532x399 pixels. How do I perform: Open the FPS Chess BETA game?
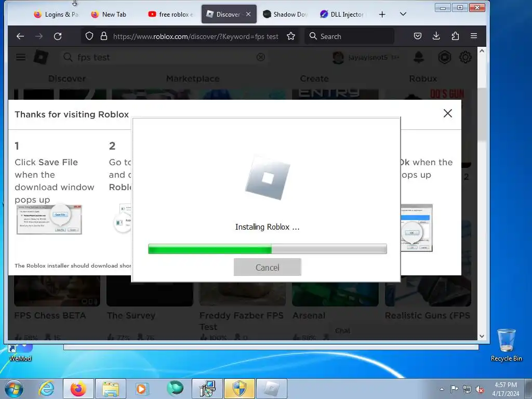(50, 315)
